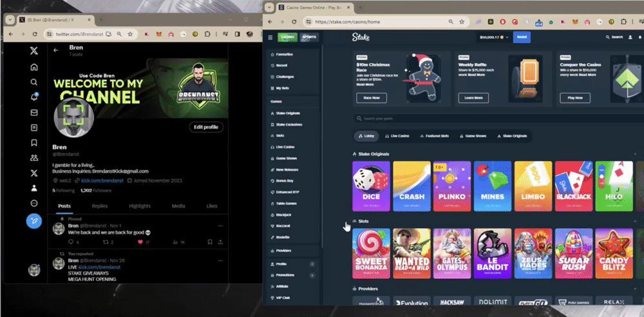This screenshot has width=644, height=317.
Task: Open Lists icon in X sidebar
Action: (34, 128)
